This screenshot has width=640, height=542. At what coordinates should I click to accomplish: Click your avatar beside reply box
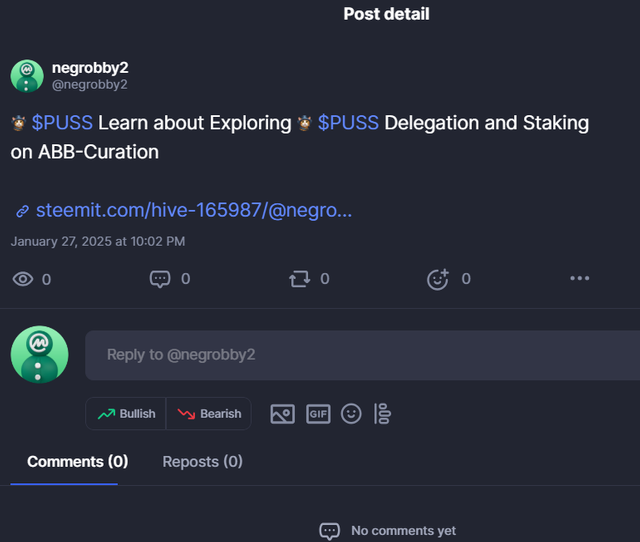[39, 355]
